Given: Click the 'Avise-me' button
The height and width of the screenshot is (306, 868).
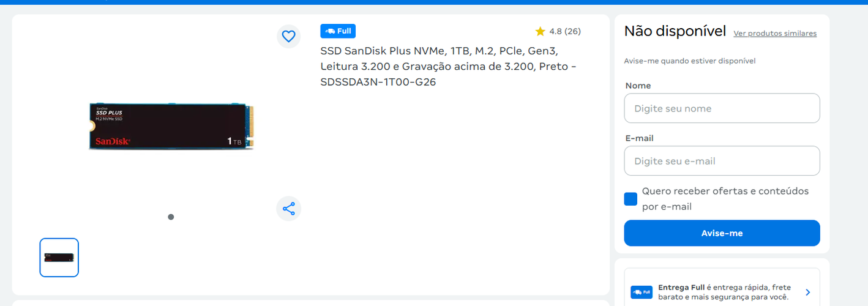Looking at the screenshot, I should (722, 233).
